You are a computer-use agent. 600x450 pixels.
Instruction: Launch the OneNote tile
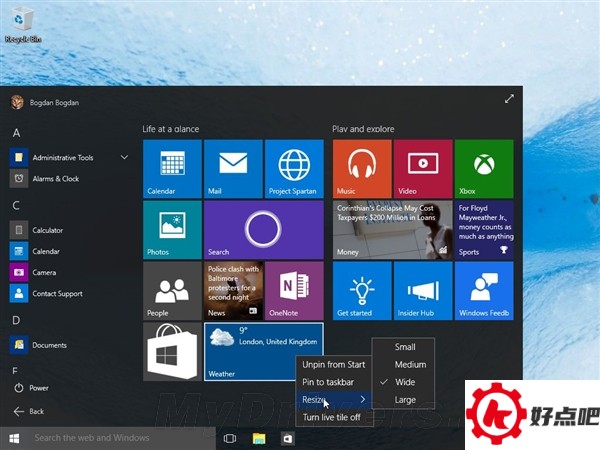pyautogui.click(x=294, y=291)
